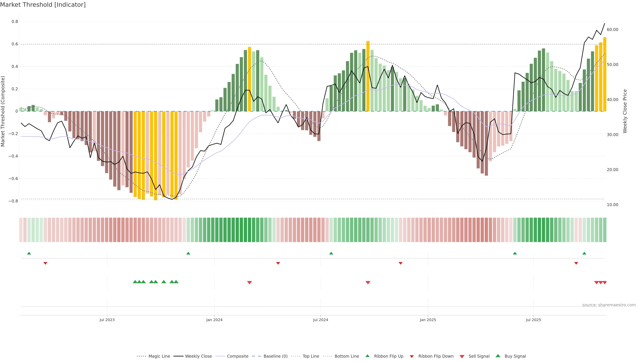Click the Baseline (0) legend entry
Image resolution: width=644 pixels, height=362 pixels.
click(275, 356)
